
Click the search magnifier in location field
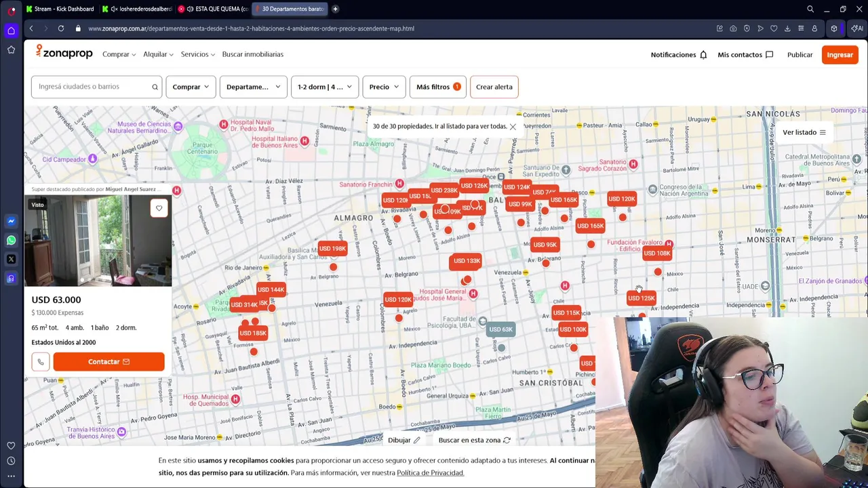(155, 87)
